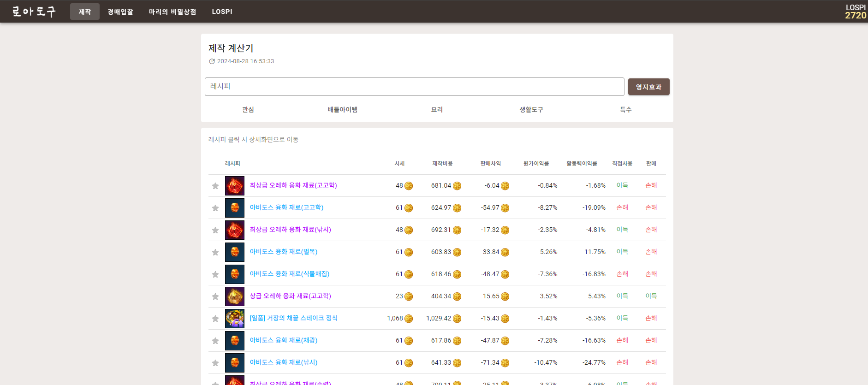Click the 활동력이익률 column header
Screen dimensions: 868x385
pyautogui.click(x=582, y=164)
